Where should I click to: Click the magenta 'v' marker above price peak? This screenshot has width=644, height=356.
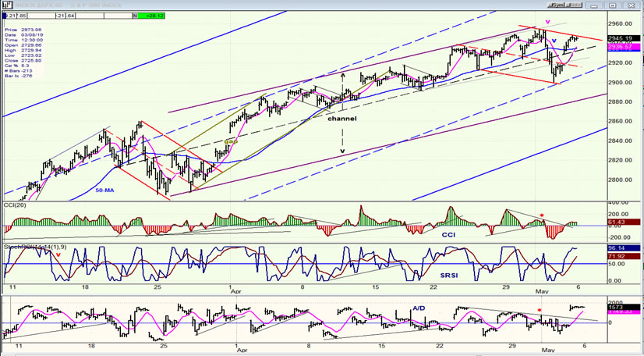(547, 21)
